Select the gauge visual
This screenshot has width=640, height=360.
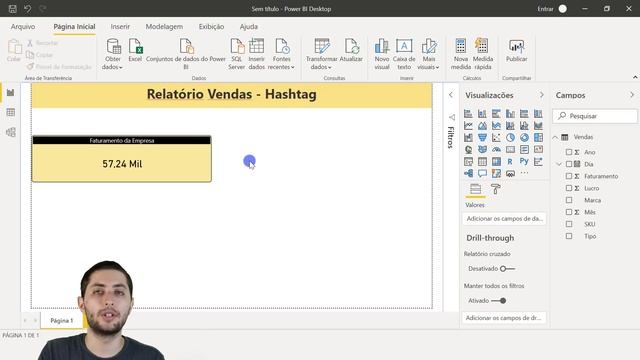(496, 150)
